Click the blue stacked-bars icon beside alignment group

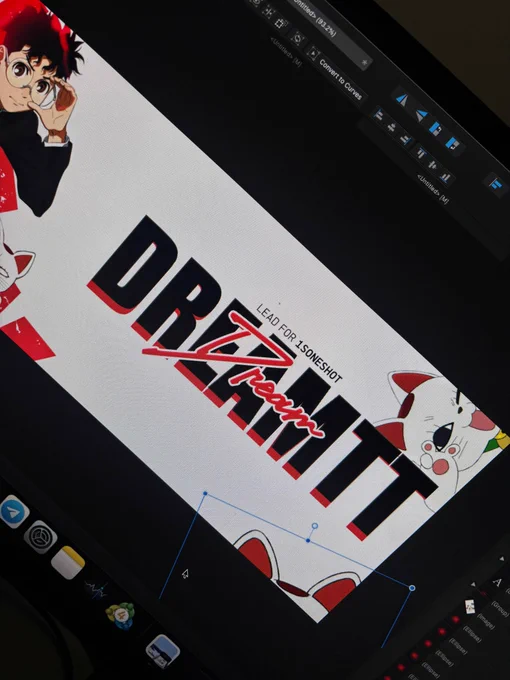[x=495, y=185]
